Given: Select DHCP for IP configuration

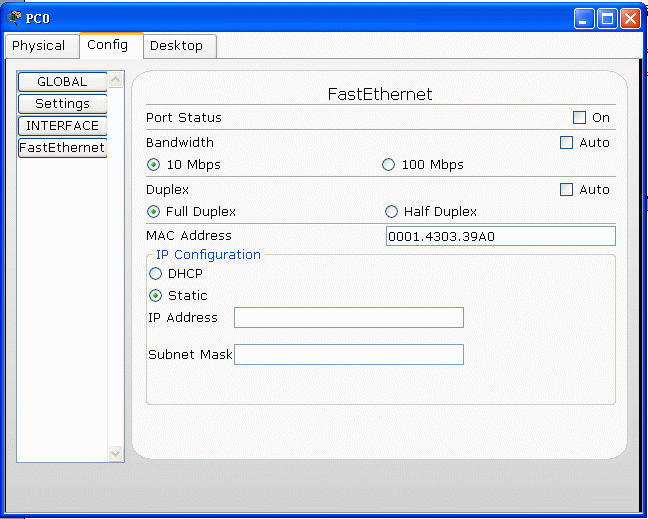Looking at the screenshot, I should pyautogui.click(x=155, y=274).
